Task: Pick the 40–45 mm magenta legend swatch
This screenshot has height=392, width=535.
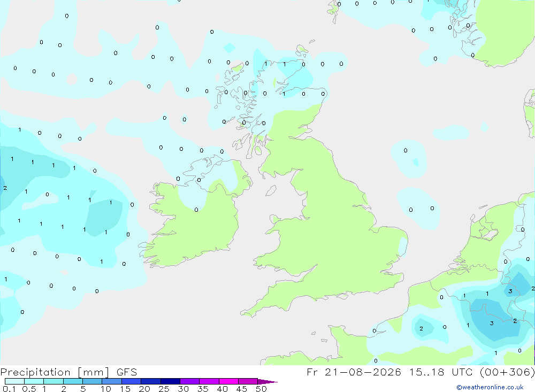Action: coord(228,381)
